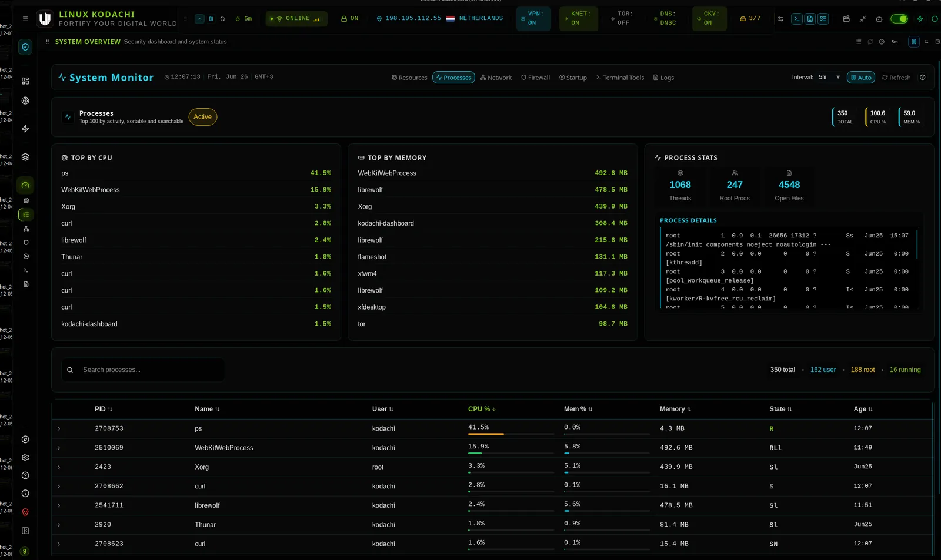The height and width of the screenshot is (560, 941).
Task: Open the compass icon in sidebar
Action: [25, 440]
